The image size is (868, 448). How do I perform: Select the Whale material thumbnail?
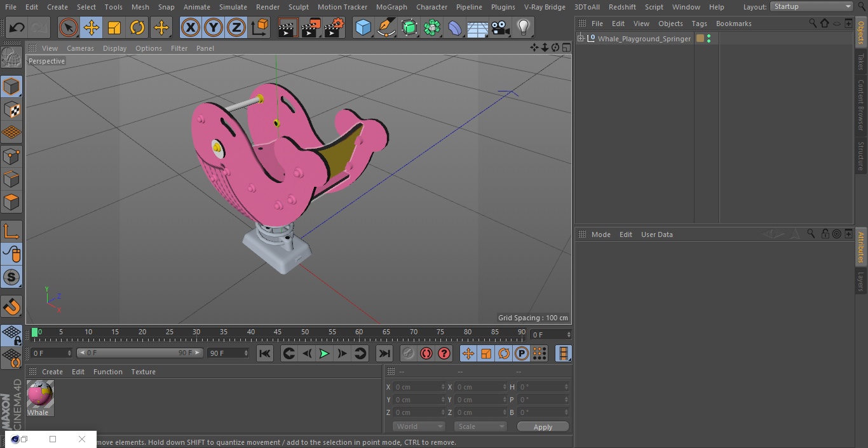click(40, 395)
